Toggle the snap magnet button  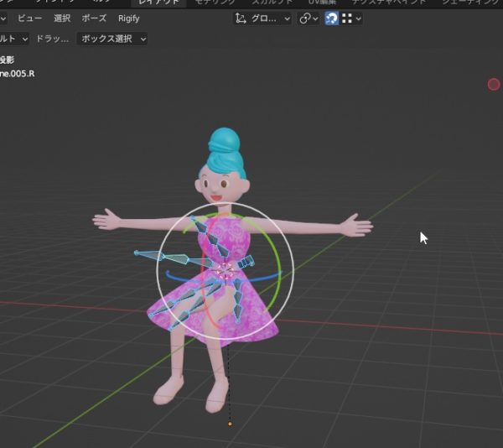332,18
